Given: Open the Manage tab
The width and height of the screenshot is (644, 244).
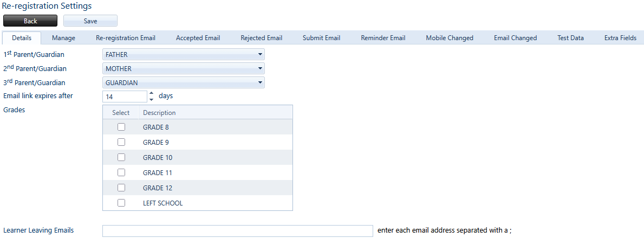Looking at the screenshot, I should click(64, 38).
